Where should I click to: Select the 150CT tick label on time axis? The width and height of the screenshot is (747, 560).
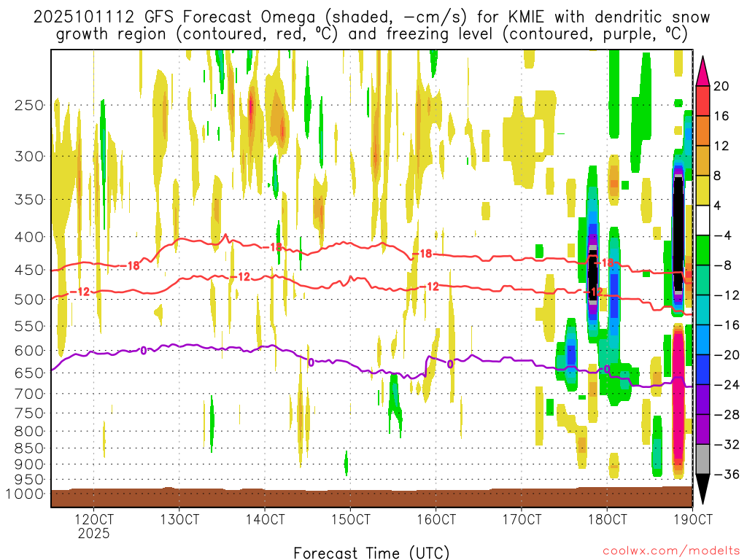(x=350, y=519)
